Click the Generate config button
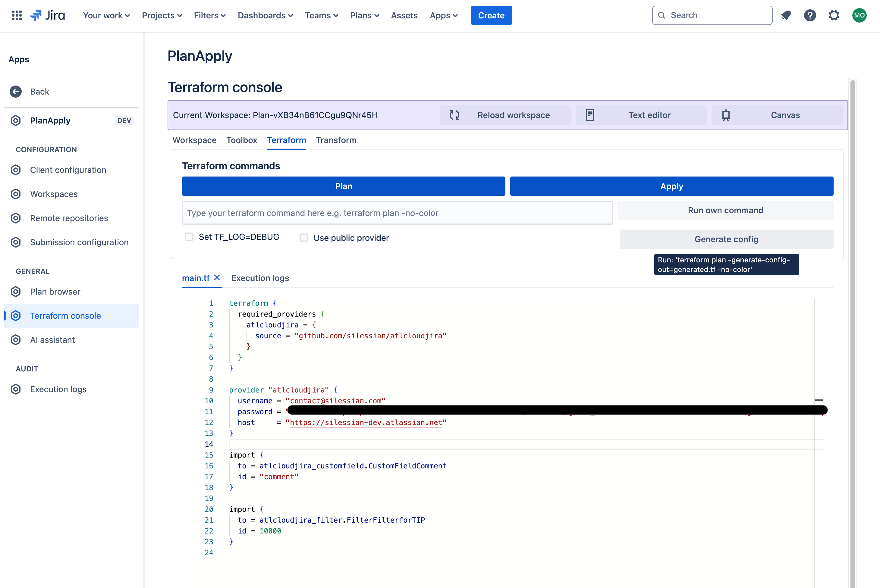Viewport: 880px width, 588px height. point(726,239)
